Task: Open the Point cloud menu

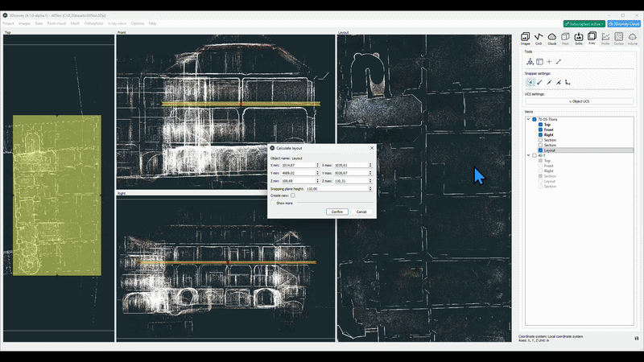Action: (x=56, y=23)
